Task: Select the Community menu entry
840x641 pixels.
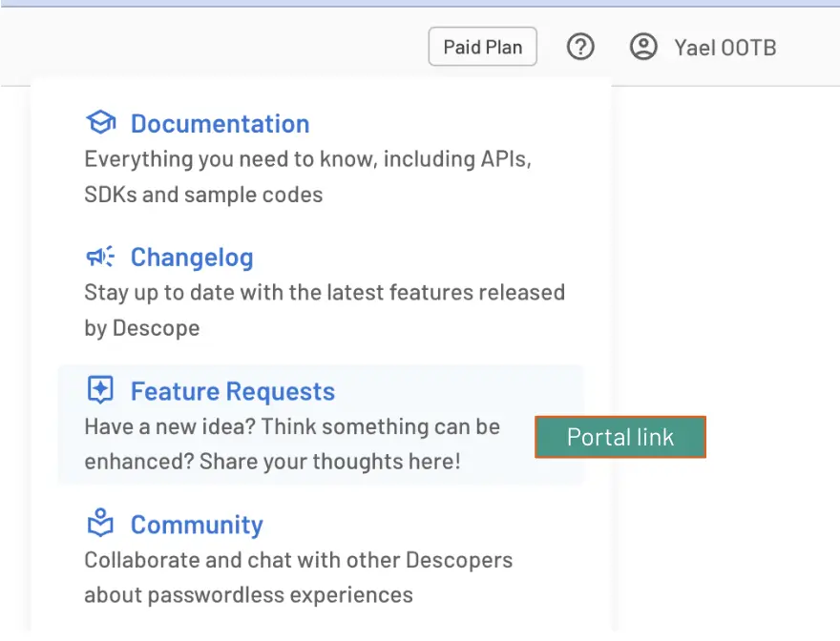Action: point(197,524)
